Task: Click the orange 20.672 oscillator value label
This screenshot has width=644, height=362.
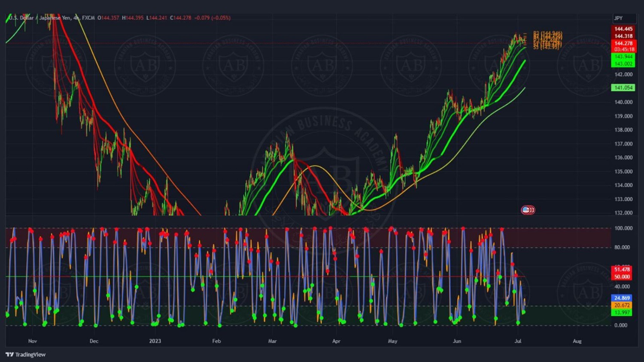Action: 622,305
